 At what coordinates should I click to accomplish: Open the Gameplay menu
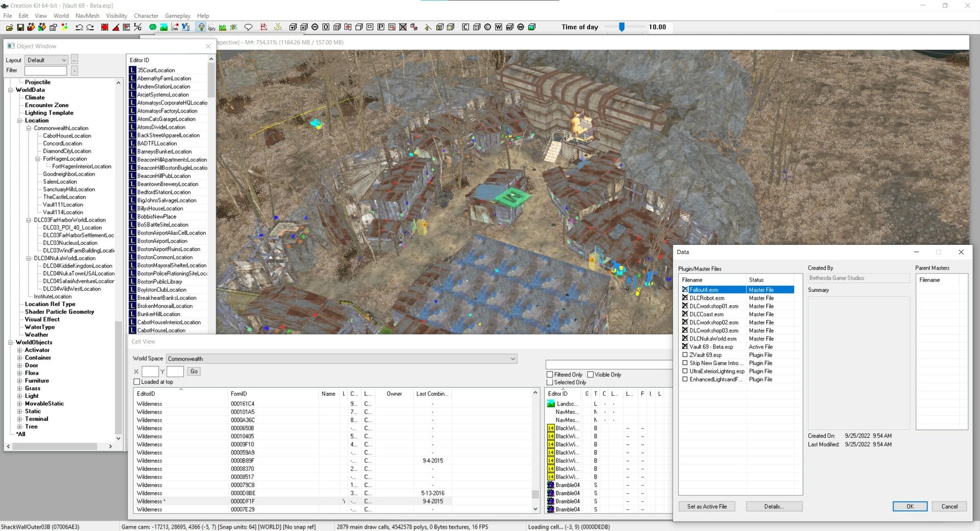tap(178, 16)
